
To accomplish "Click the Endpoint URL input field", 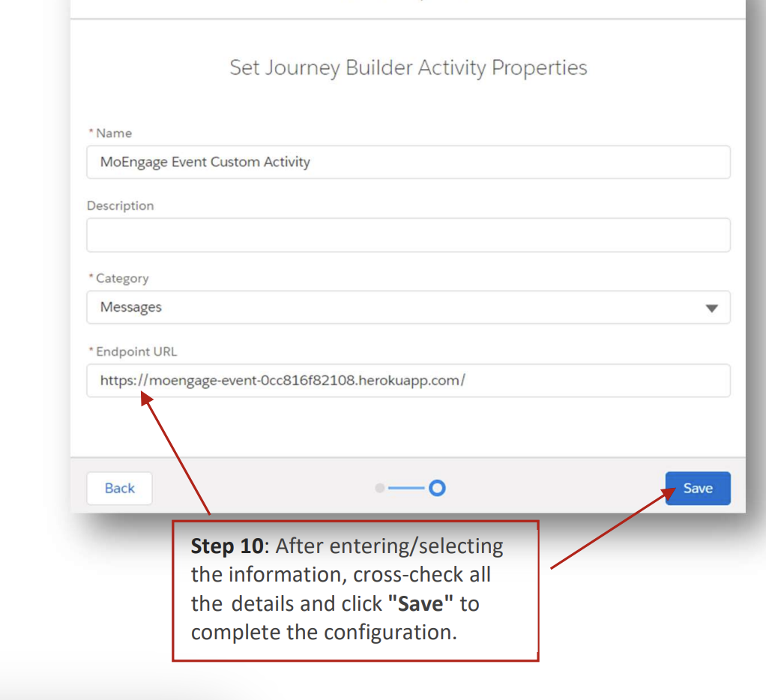I will (408, 381).
